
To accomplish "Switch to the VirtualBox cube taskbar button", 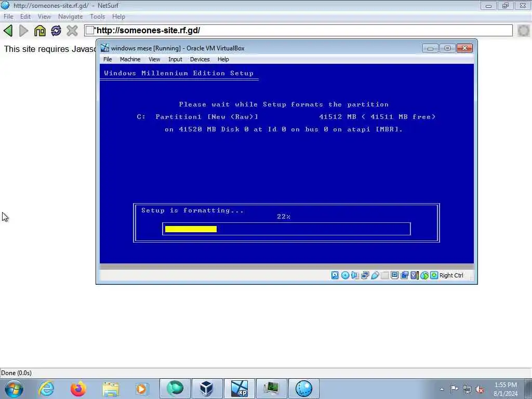I will point(207,389).
